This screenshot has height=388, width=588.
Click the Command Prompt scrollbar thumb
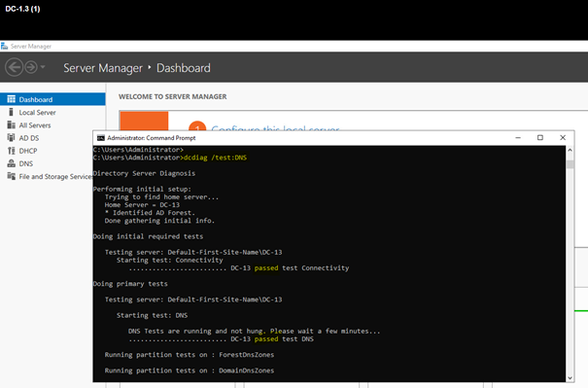tap(570, 164)
